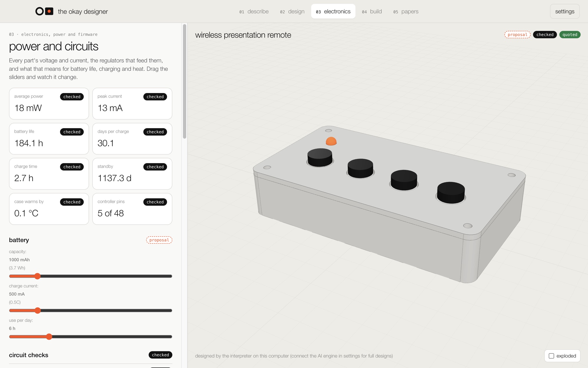Click the power and circuits heading
Viewport: 588px width, 368px height.
pyautogui.click(x=54, y=47)
